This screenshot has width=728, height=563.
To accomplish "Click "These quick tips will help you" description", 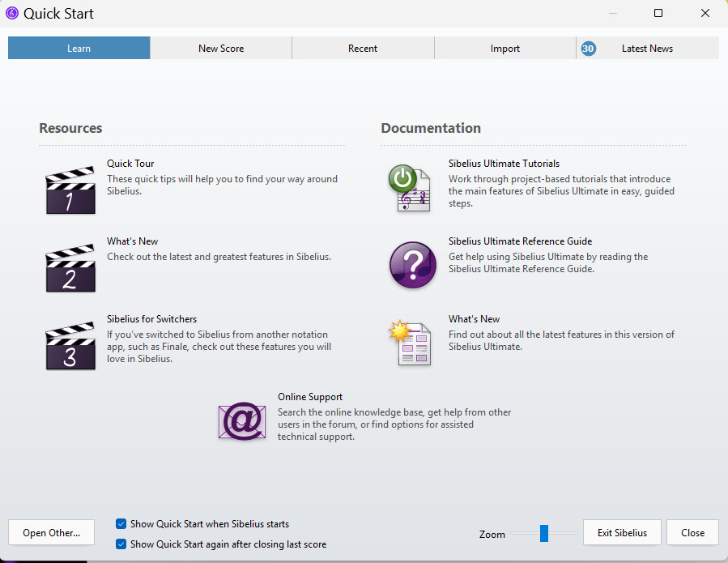I will tap(222, 185).
